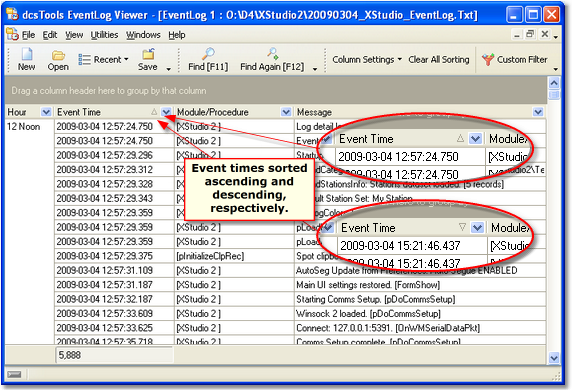Minimize the inner document window
Viewport: 572px width, 392px height.
pyautogui.click(x=517, y=34)
